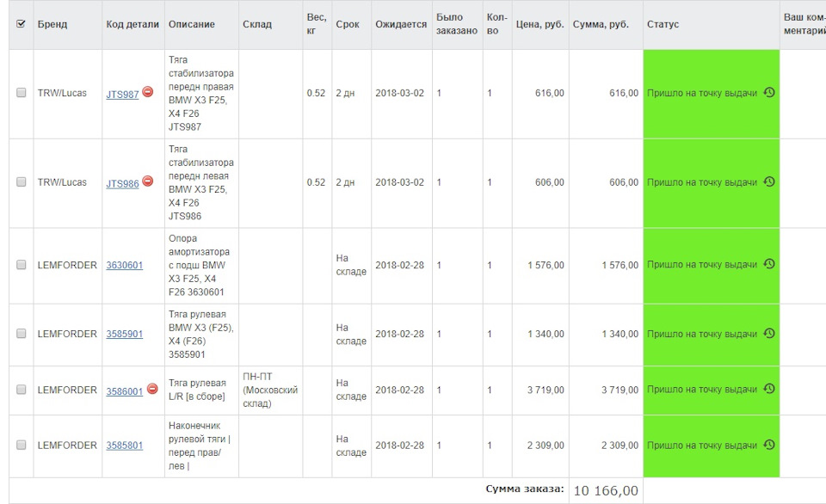Check the row checkbox for JTS987
The width and height of the screenshot is (826, 504).
point(21,93)
